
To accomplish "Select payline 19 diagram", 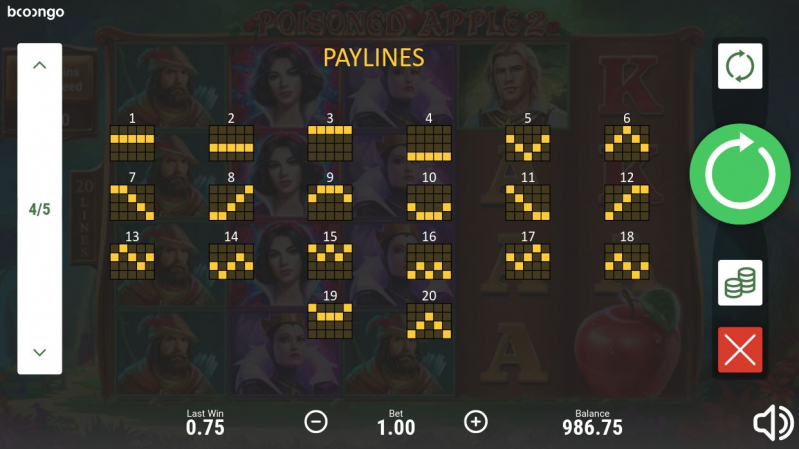I will click(x=330, y=321).
